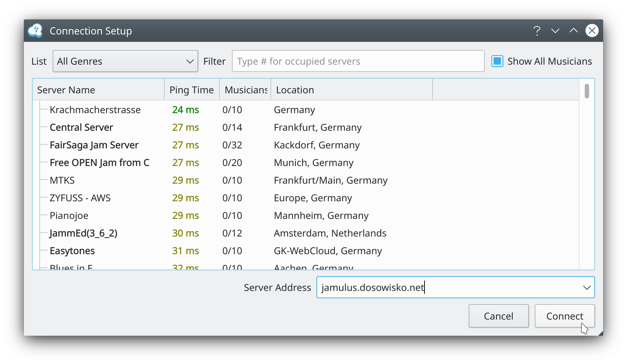Image resolution: width=627 pixels, height=364 pixels.
Task: Toggle the Show All Musicians checkbox
Action: coord(497,61)
